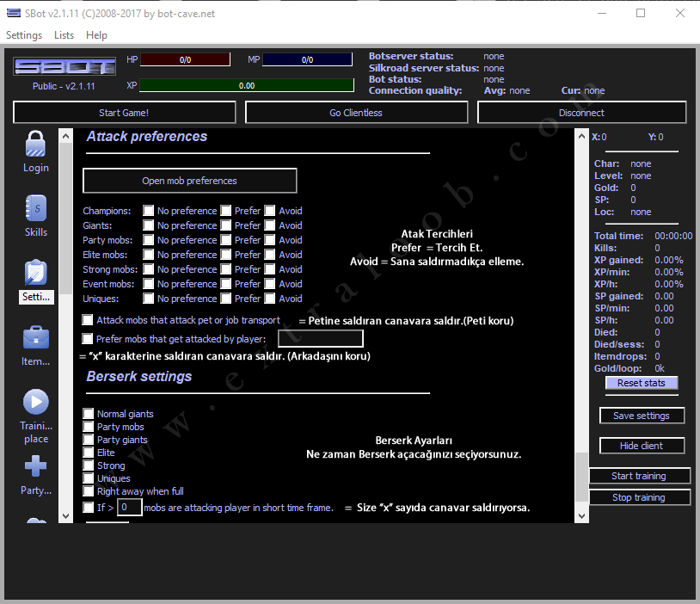Enable berserk on Party mobs
Image resolution: width=700 pixels, height=604 pixels.
click(x=89, y=427)
